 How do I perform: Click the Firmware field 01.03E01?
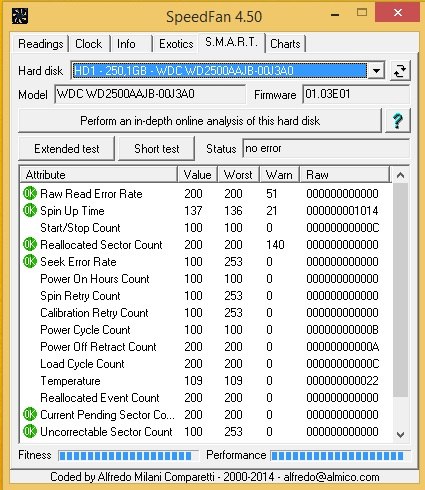click(356, 94)
